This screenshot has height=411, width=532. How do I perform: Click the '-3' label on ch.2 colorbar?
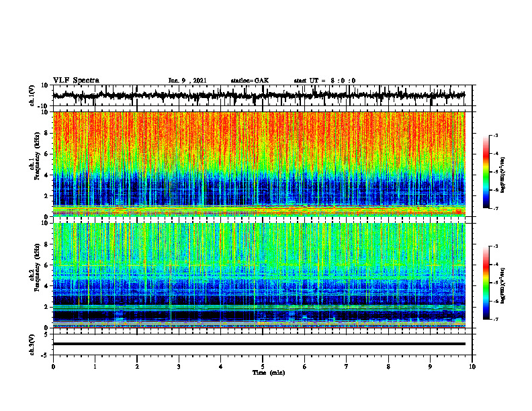[x=495, y=246]
